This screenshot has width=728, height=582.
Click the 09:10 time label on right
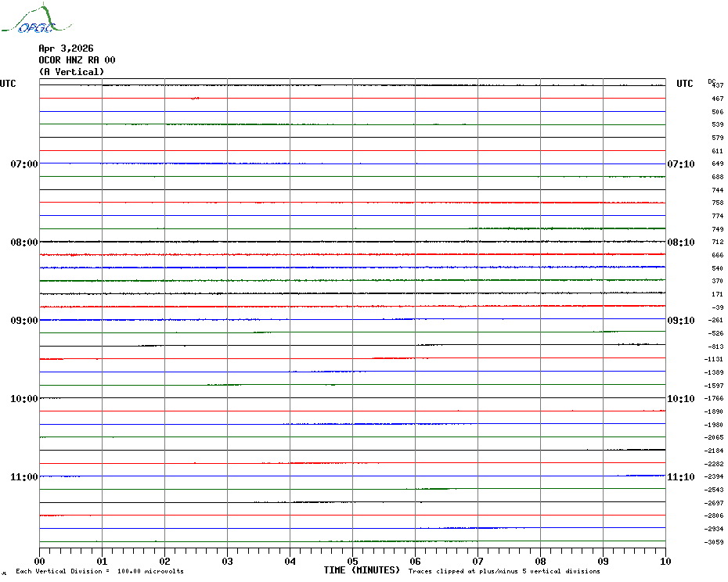tap(680, 321)
